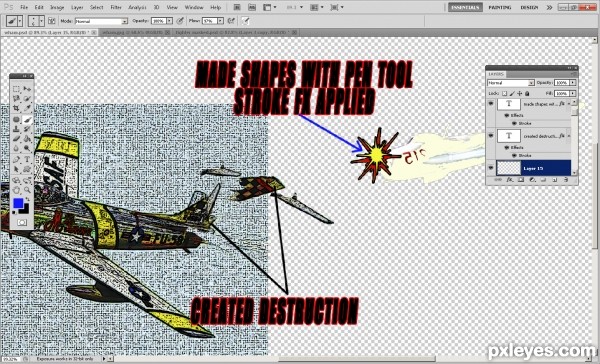Screen dimensions: 600x364
Task: Select the History Brush tool
Action: click(27, 128)
